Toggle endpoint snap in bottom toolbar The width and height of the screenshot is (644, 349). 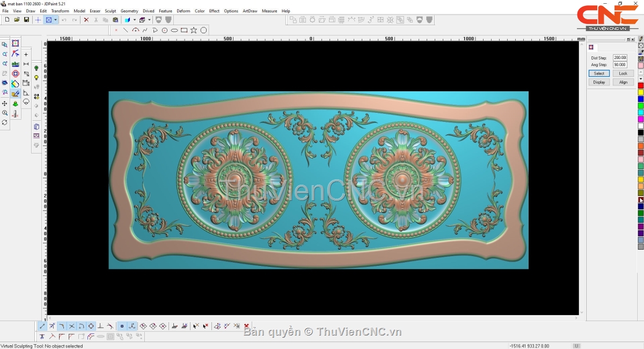coord(42,326)
